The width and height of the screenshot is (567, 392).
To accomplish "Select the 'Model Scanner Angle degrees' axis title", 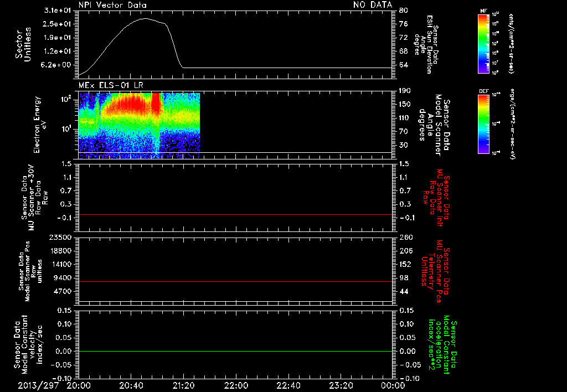I will tap(434, 125).
